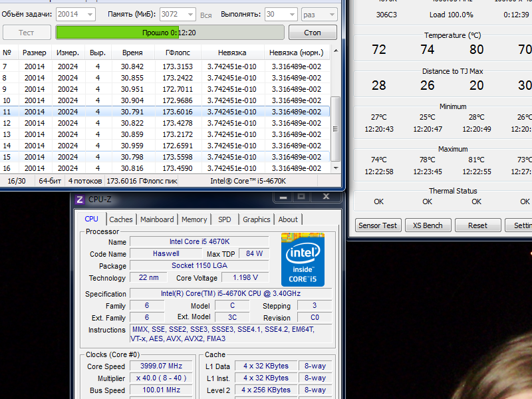This screenshot has height=399, width=532.
Task: Click the Core Voltage value 1.198 V
Action: tap(245, 277)
